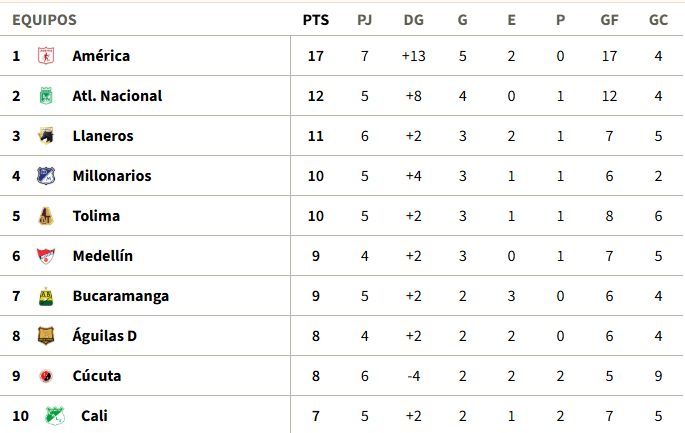
Task: Open the América team name link
Action: coord(101,56)
